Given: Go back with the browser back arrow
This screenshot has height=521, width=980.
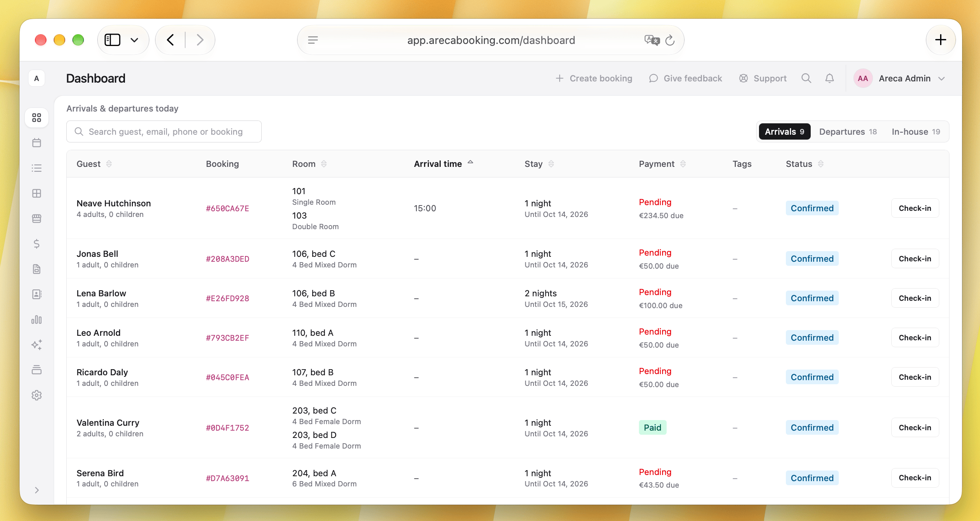Looking at the screenshot, I should point(171,40).
